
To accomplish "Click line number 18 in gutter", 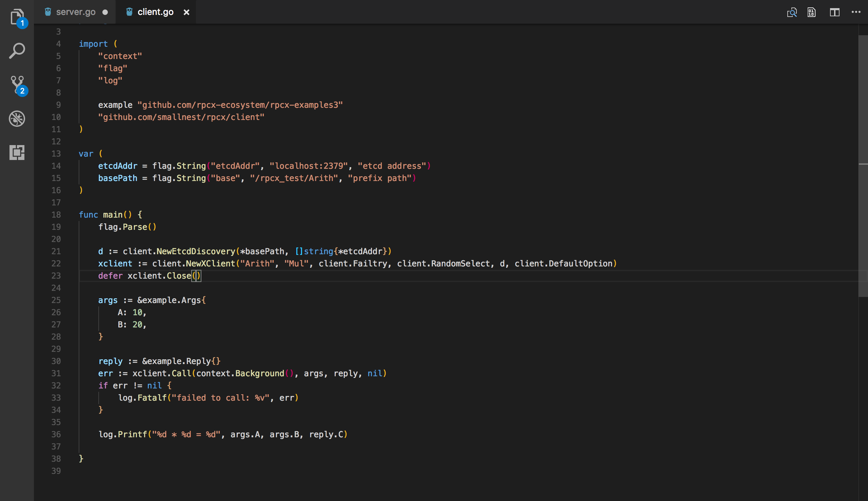I will [x=56, y=215].
